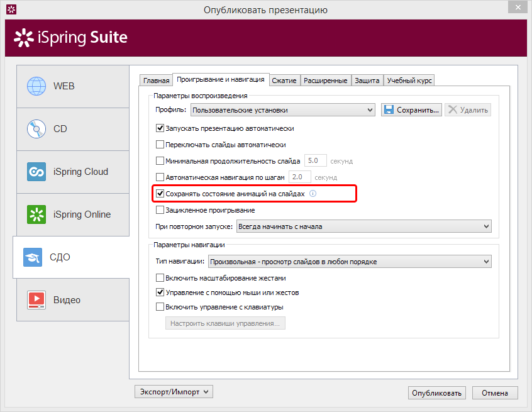This screenshot has width=532, height=412.
Task: Click the Сохранить... profile button
Action: (411, 110)
